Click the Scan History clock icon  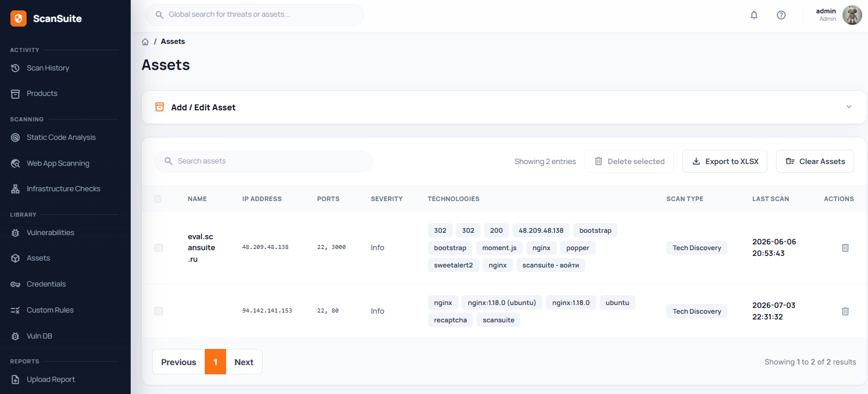tap(16, 68)
